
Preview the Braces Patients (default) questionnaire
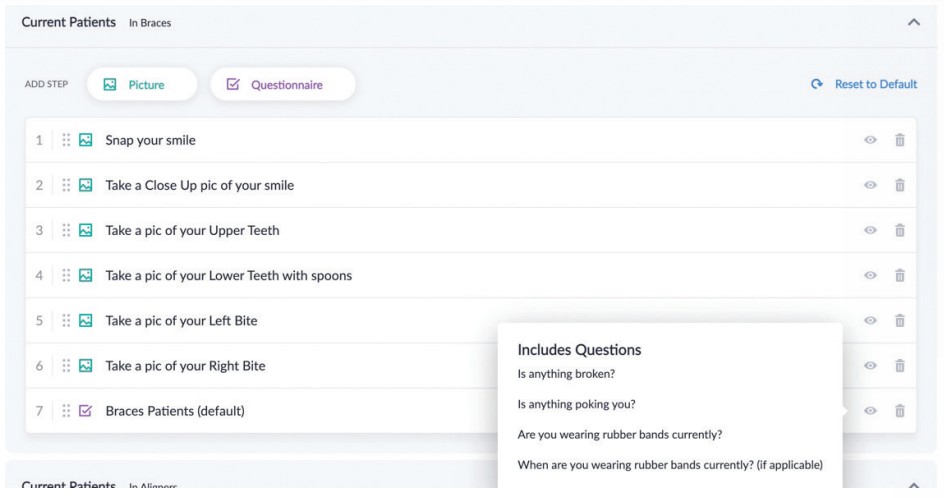coord(870,411)
